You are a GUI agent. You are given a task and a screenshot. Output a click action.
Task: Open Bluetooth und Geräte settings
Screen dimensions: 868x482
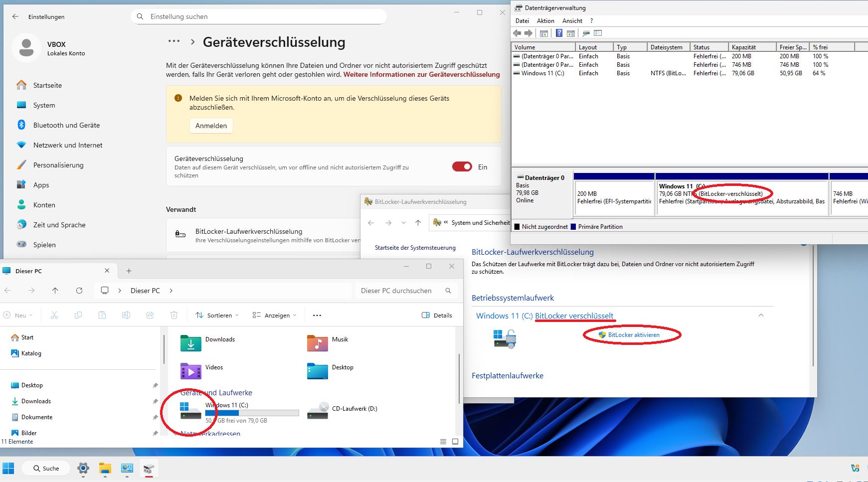(66, 125)
